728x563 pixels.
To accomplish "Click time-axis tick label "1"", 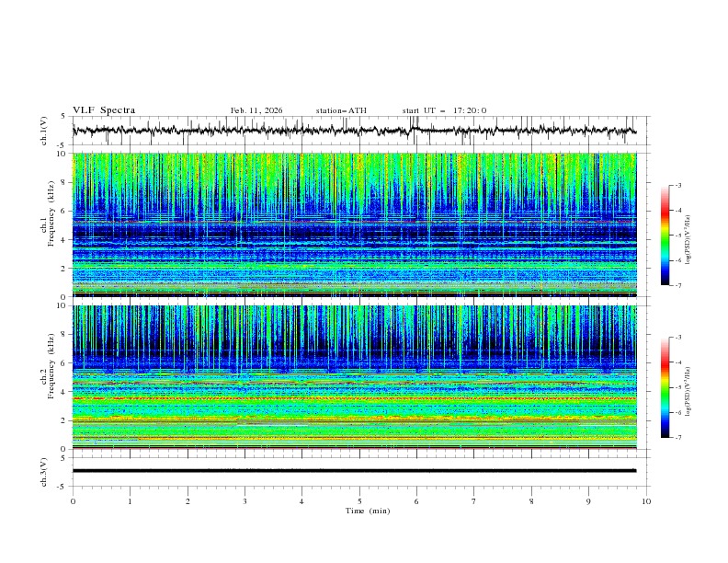I will pyautogui.click(x=130, y=501).
